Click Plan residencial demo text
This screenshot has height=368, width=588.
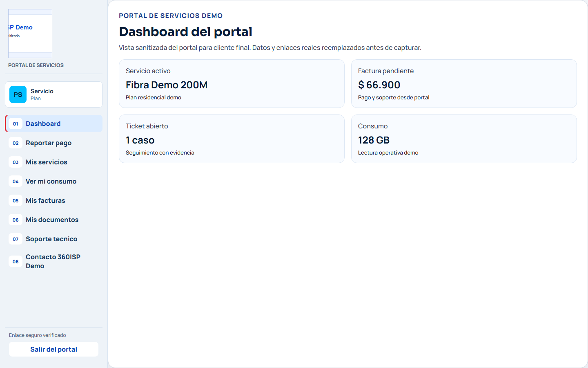click(x=154, y=97)
